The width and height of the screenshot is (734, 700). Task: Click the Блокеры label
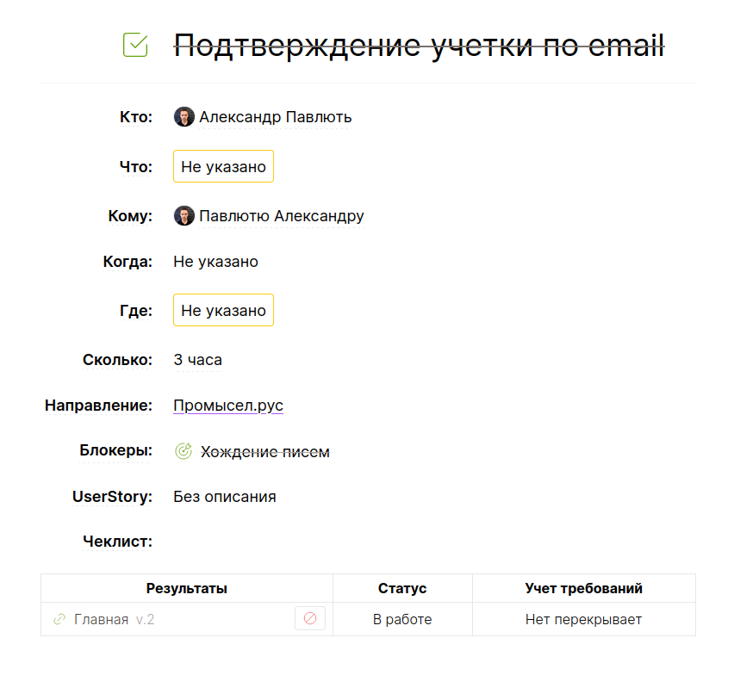[115, 450]
